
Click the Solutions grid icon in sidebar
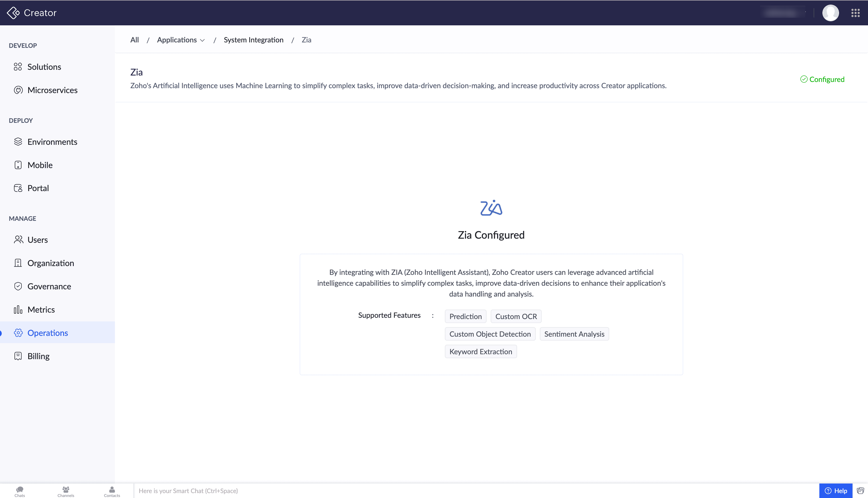(18, 67)
